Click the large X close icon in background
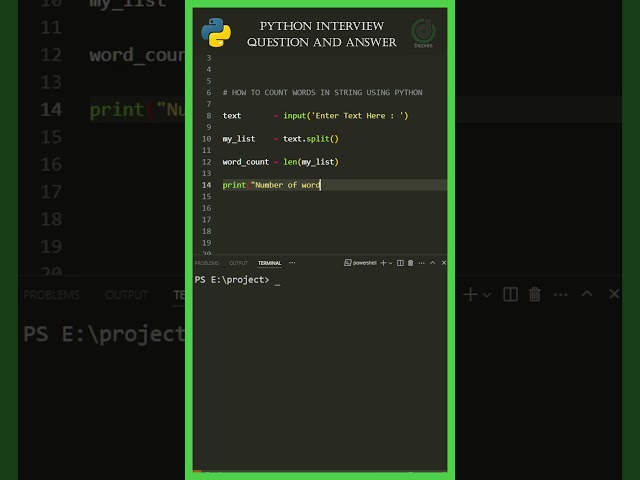 [614, 294]
